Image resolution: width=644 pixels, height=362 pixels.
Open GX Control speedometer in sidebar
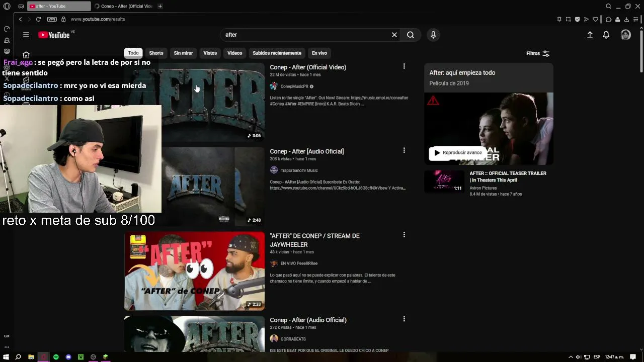[x=7, y=29]
